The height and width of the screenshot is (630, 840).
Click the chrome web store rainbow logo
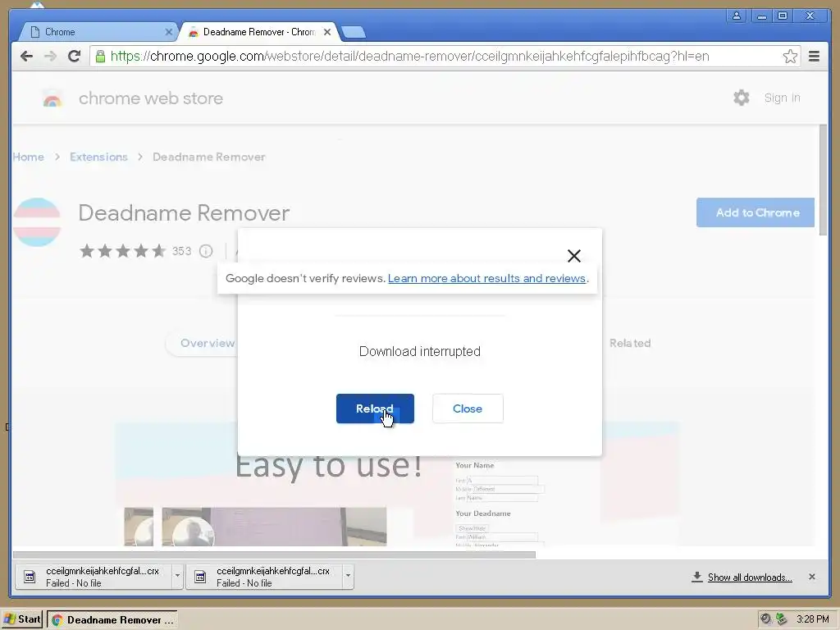52,99
